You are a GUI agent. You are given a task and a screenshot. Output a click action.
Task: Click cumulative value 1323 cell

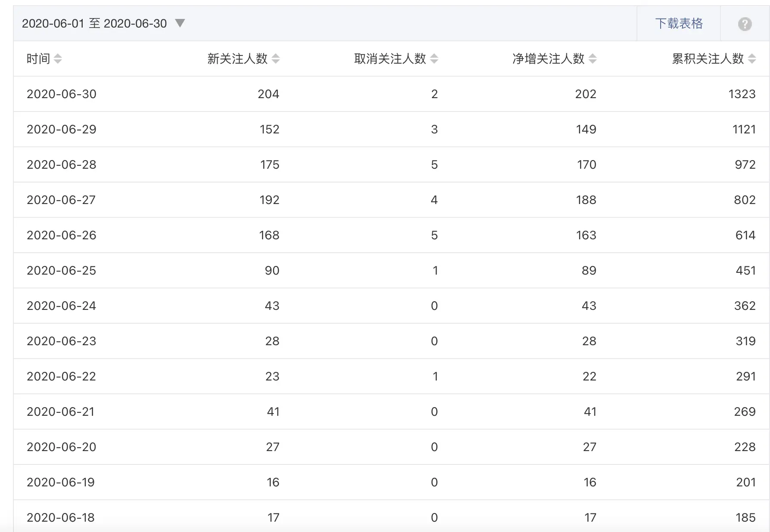pyautogui.click(x=742, y=94)
